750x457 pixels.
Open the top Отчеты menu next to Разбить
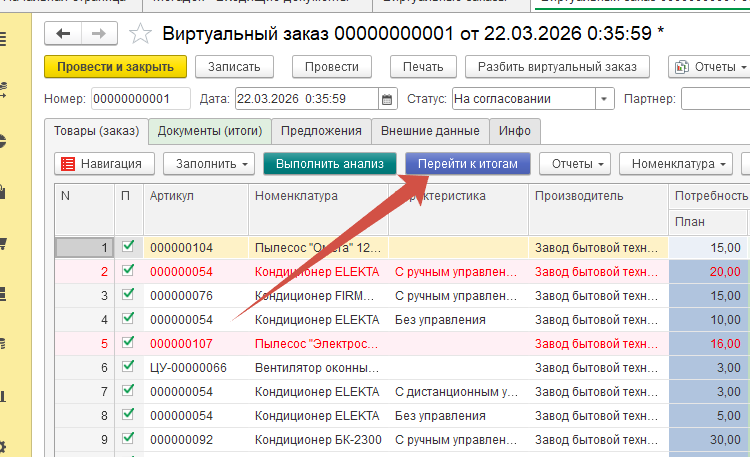710,67
